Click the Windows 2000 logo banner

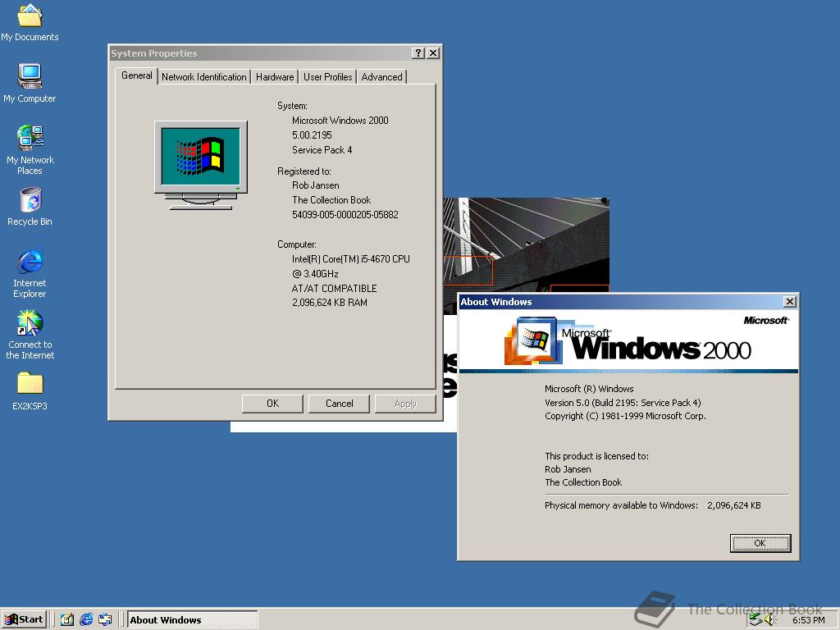click(x=628, y=340)
